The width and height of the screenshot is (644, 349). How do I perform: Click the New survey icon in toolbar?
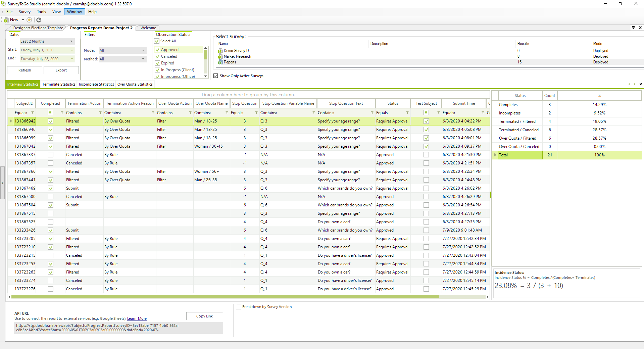[x=7, y=20]
